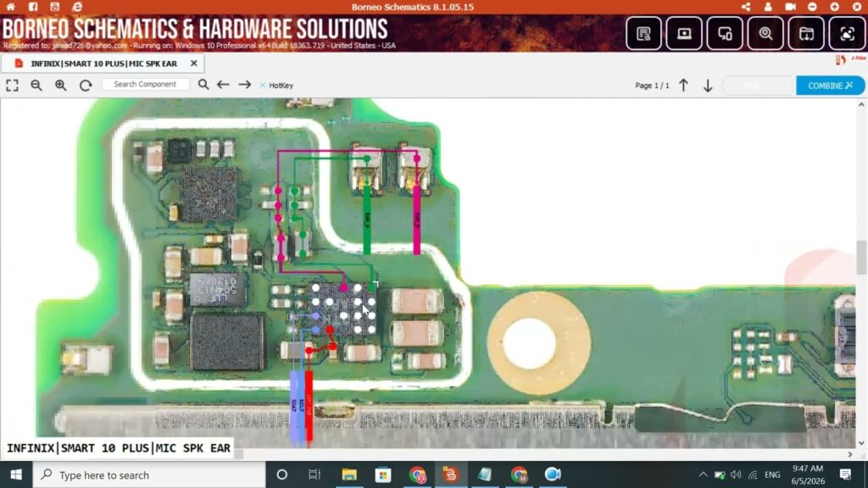The height and width of the screenshot is (488, 868).
Task: Open the document list header button
Action: pos(644,34)
